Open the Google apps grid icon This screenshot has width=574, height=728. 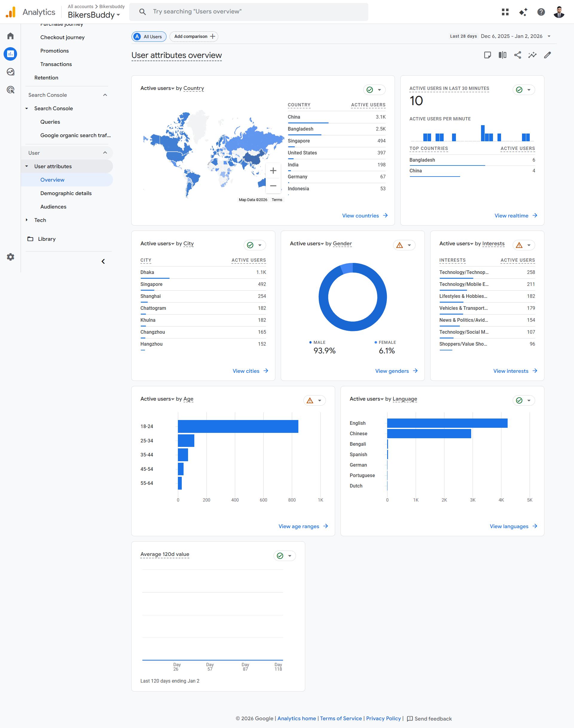[x=505, y=12]
